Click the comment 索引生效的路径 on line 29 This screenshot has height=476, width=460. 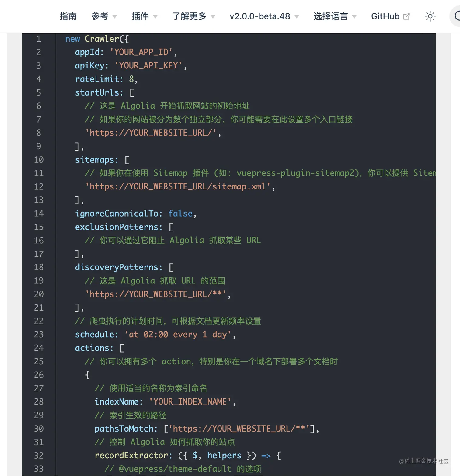[131, 415]
